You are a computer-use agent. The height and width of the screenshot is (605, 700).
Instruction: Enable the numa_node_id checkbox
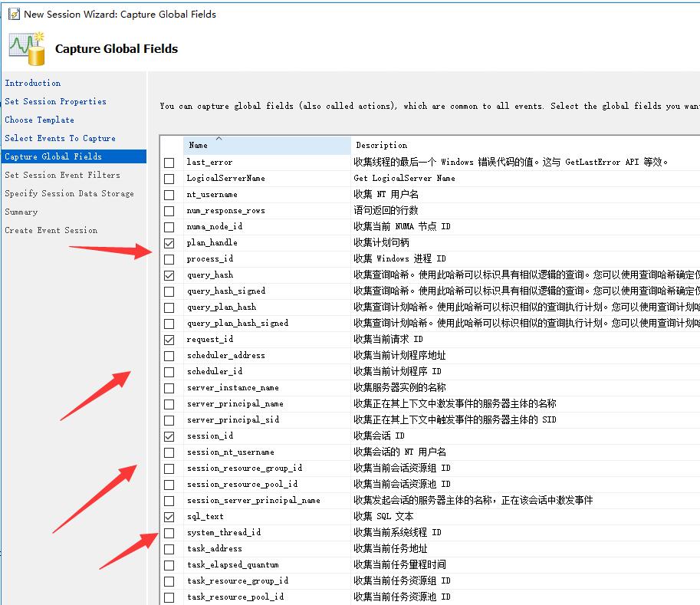(x=169, y=227)
